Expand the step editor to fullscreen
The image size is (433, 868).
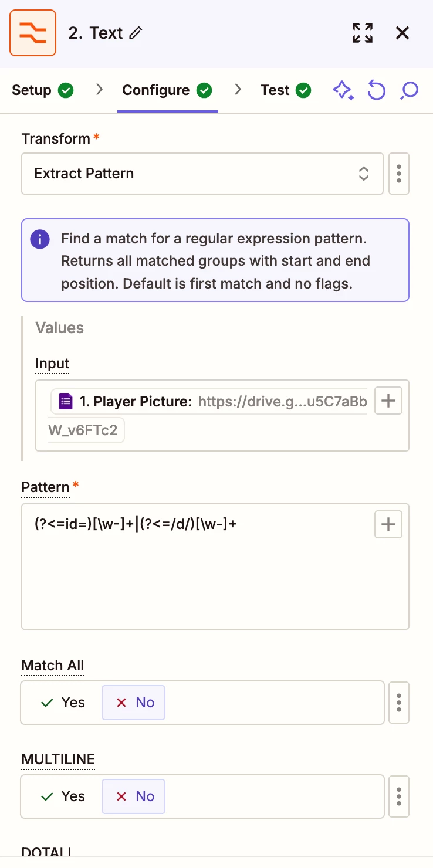(x=363, y=33)
